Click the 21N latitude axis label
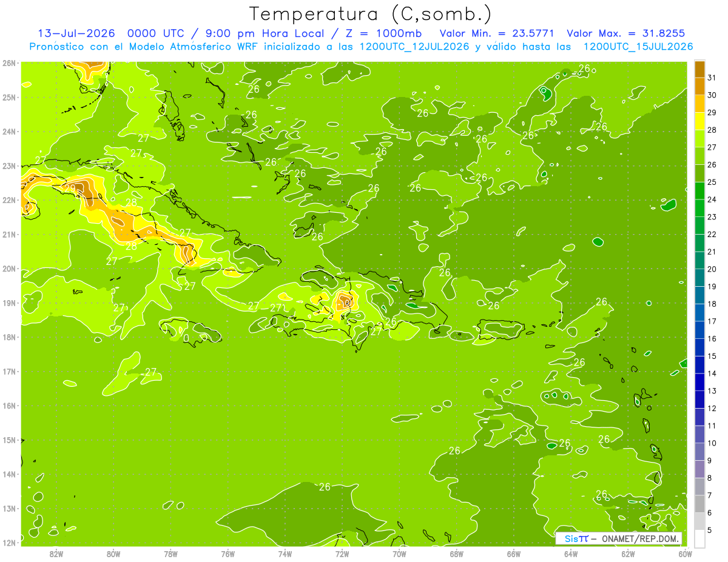This screenshot has width=728, height=562. coord(9,235)
